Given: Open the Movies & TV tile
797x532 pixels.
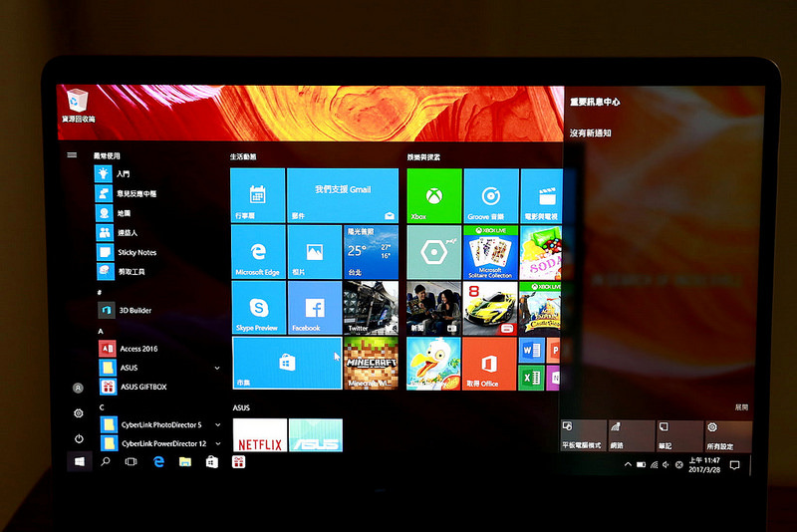Looking at the screenshot, I should point(542,196).
